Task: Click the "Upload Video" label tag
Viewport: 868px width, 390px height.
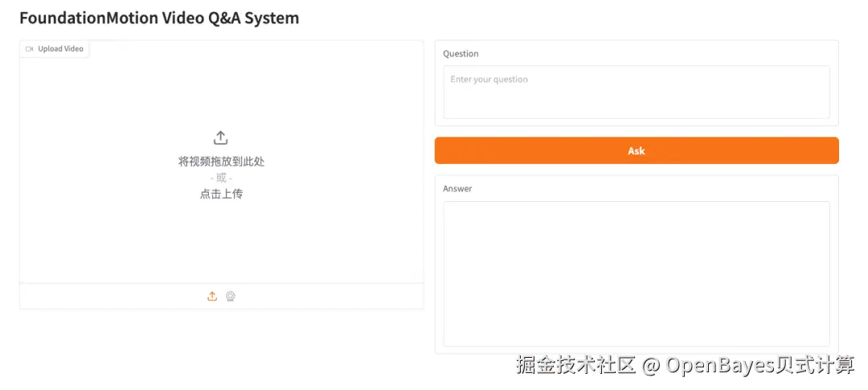Action: pos(60,49)
